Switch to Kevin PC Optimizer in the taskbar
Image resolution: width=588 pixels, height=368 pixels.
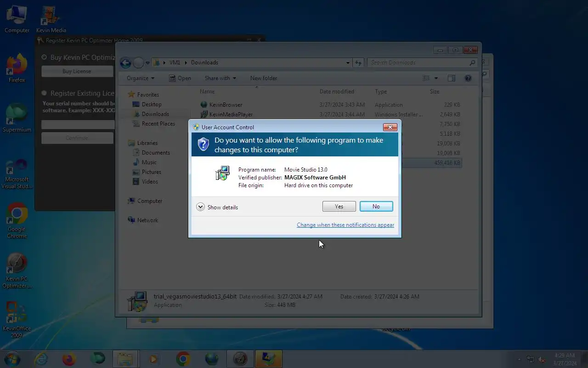(x=240, y=359)
